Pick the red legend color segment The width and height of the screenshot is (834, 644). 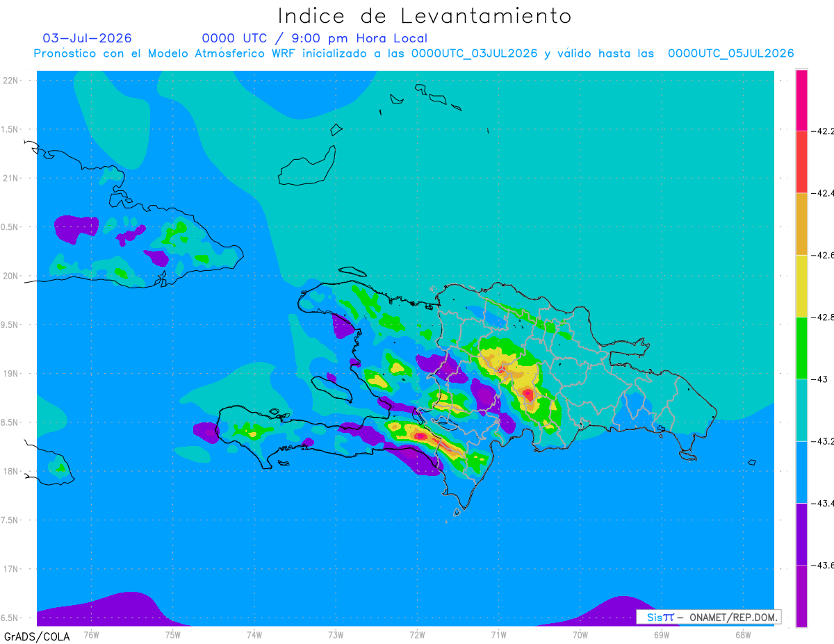801,162
